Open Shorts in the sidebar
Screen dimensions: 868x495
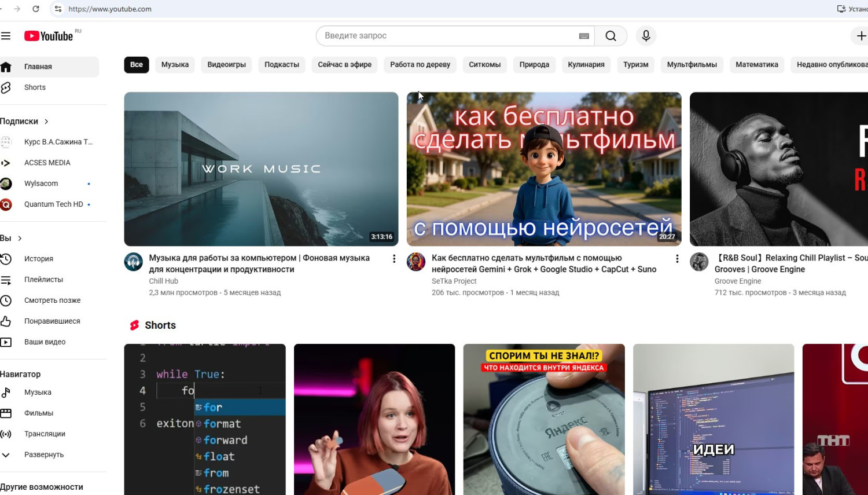[35, 87]
